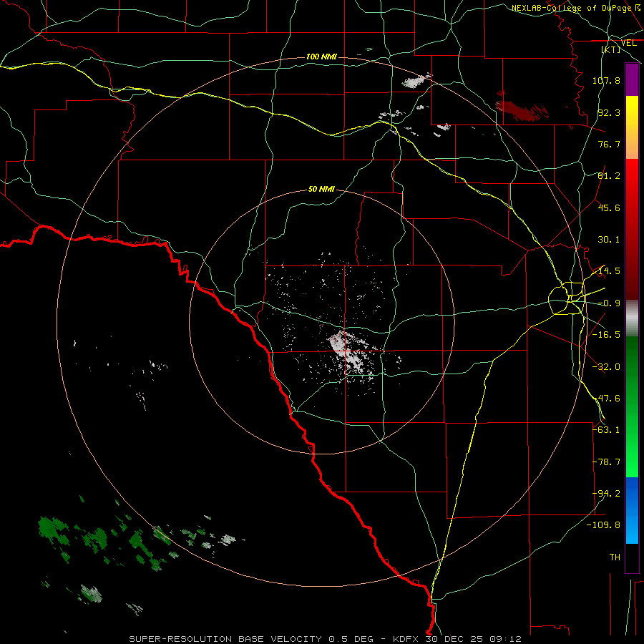Click the 45.6 value on velocity scale
Screen dimensions: 644x644
pyautogui.click(x=609, y=208)
